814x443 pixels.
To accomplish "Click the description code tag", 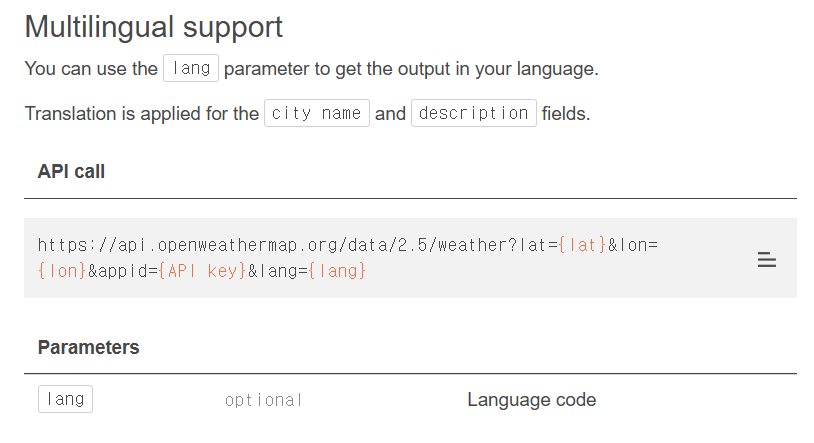I will (x=473, y=113).
